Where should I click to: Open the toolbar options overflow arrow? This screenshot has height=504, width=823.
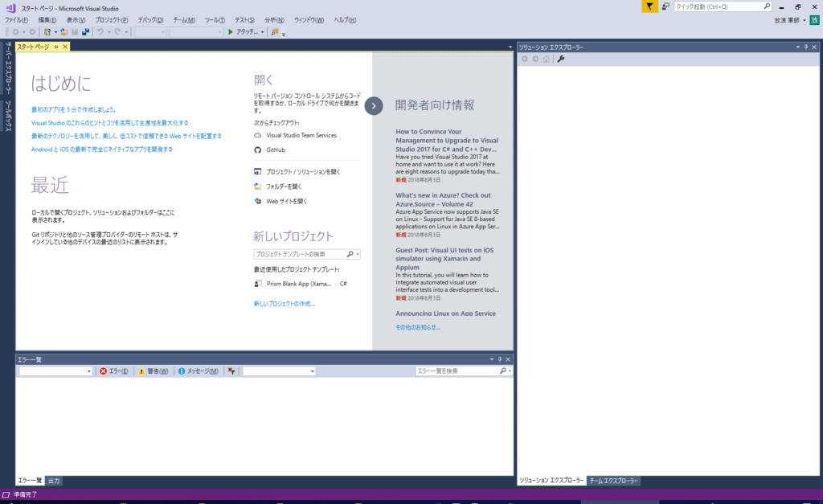(x=284, y=34)
